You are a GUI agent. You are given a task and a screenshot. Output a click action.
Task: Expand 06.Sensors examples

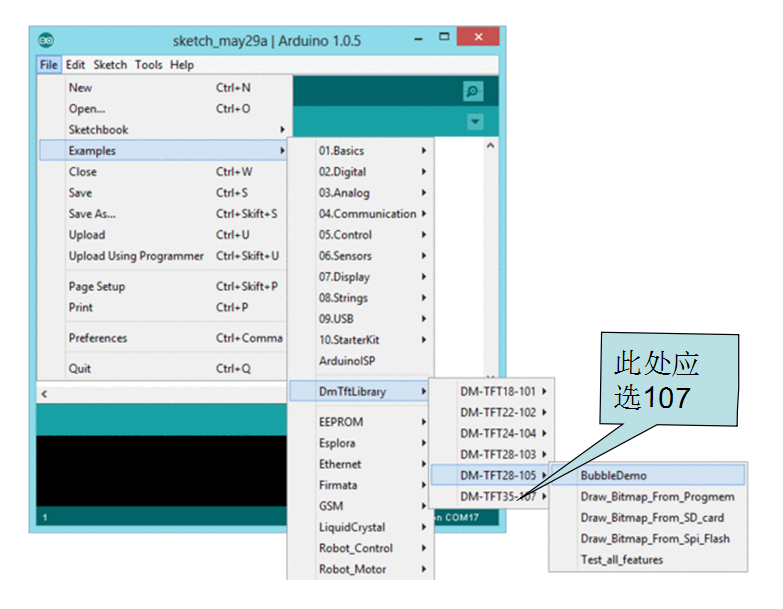coord(361,256)
